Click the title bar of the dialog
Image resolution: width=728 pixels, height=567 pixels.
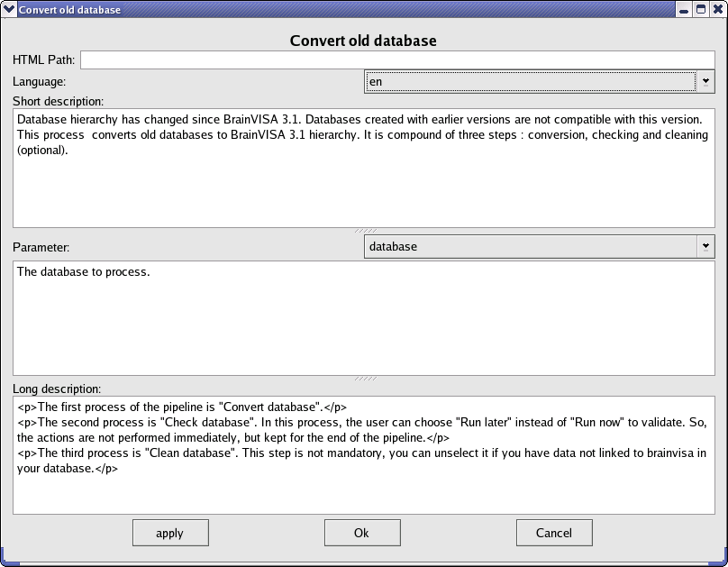270,9
